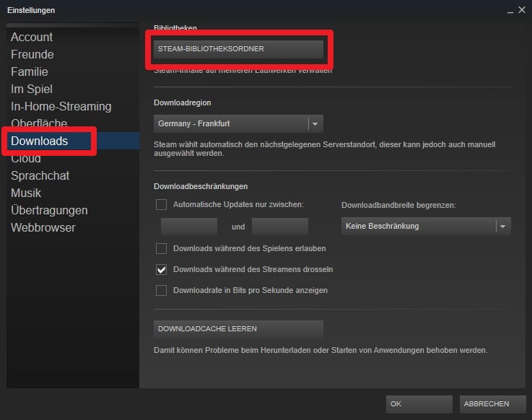Viewport: 532px width, 420px height.
Task: Toggle Downloadrate in Bits pro Sekunde anzeigen
Action: coord(161,291)
